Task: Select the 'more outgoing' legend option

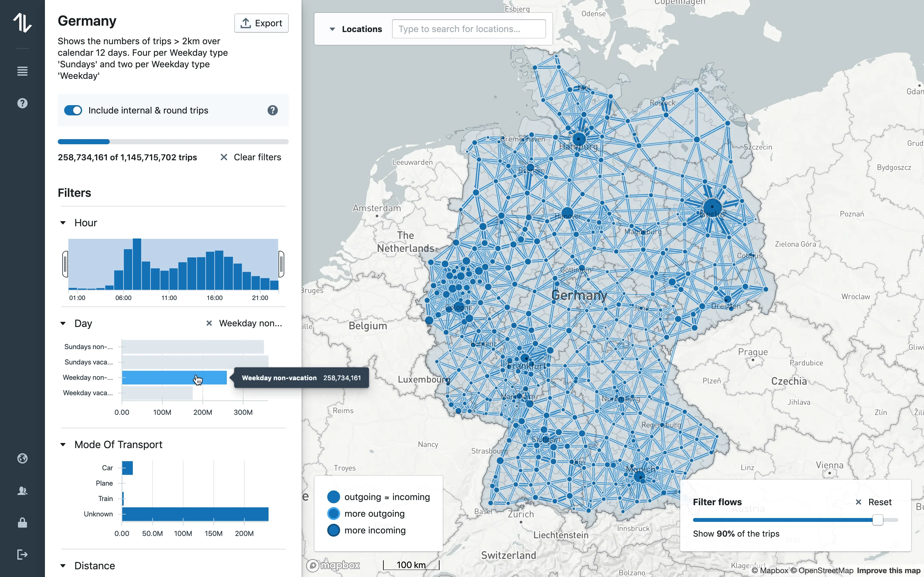Action: (x=334, y=513)
